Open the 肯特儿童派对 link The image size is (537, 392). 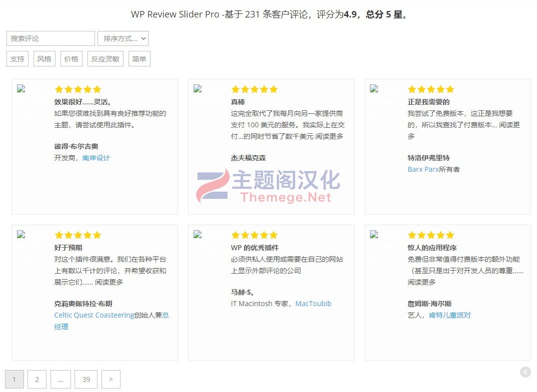coord(449,315)
